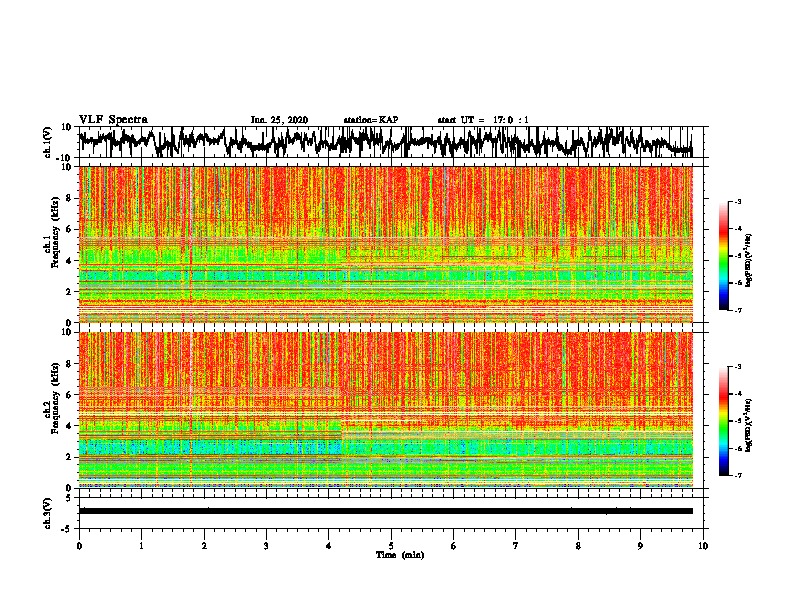
Task: Click time axis tick label "0"
Action: 79,546
